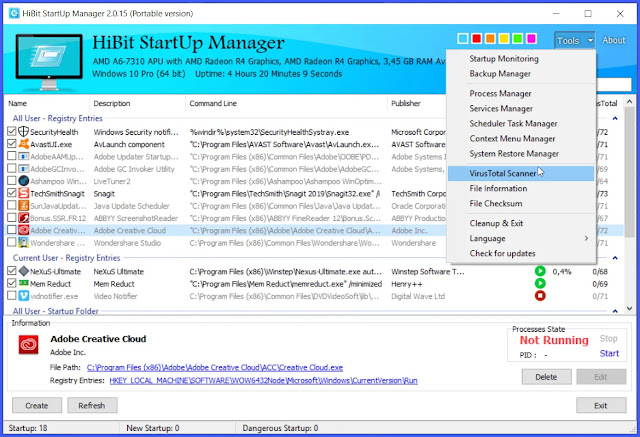Click the Bonus.SSR.FR12 ABBYY icon
Screen dimensions: 640x437
(24, 218)
